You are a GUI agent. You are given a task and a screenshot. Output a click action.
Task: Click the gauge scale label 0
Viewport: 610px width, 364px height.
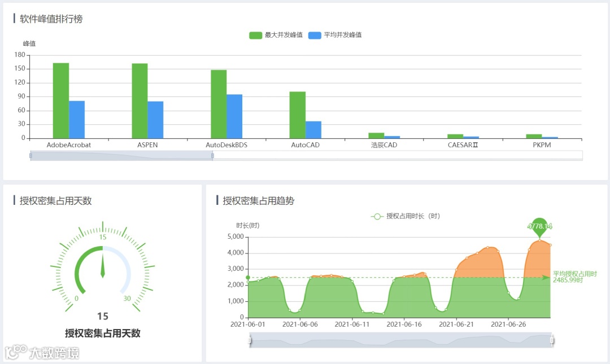pyautogui.click(x=77, y=299)
